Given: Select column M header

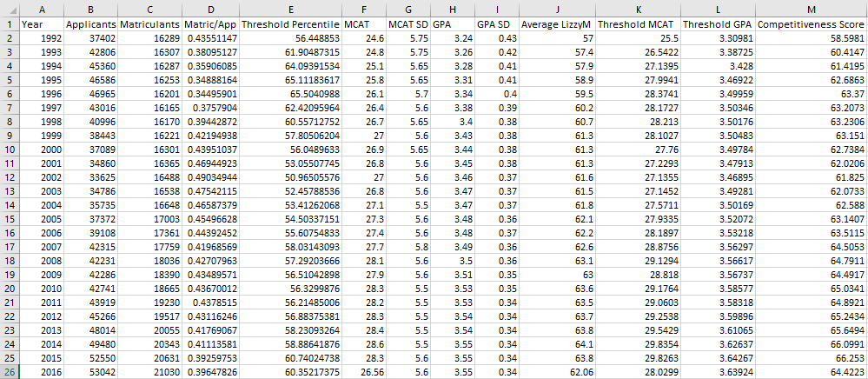Looking at the screenshot, I should coord(811,7).
